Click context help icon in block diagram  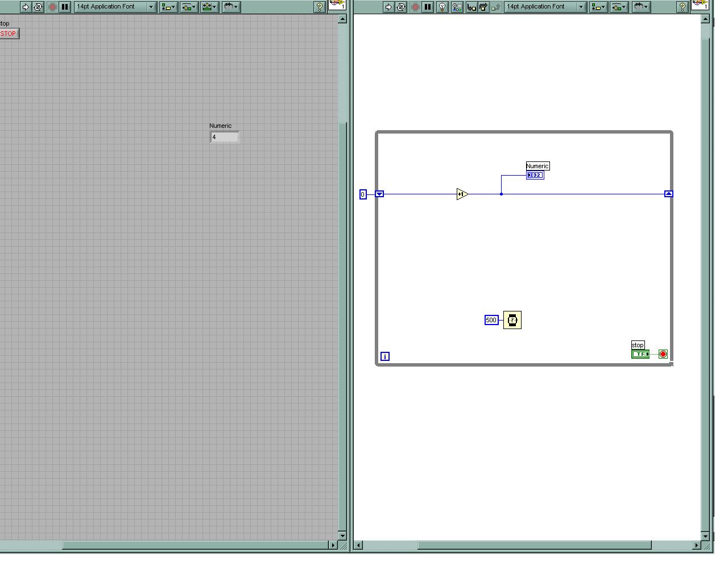[682, 7]
